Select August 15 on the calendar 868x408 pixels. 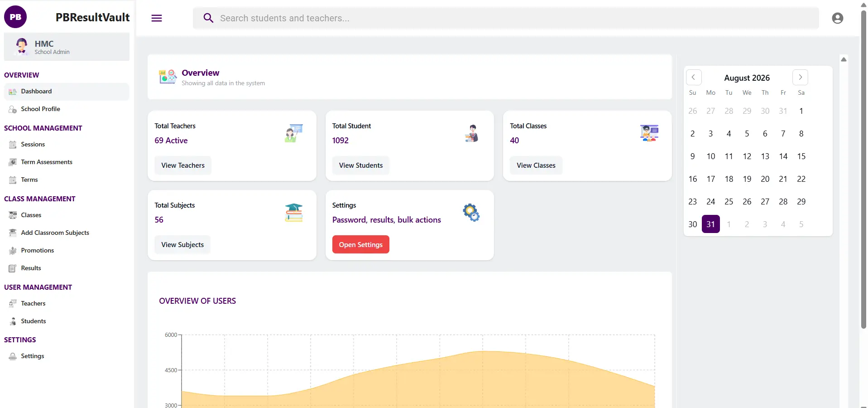point(801,156)
